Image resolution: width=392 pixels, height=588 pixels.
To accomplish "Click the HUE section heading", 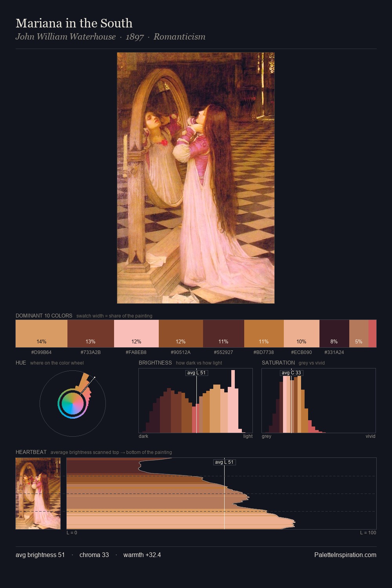I will (21, 363).
